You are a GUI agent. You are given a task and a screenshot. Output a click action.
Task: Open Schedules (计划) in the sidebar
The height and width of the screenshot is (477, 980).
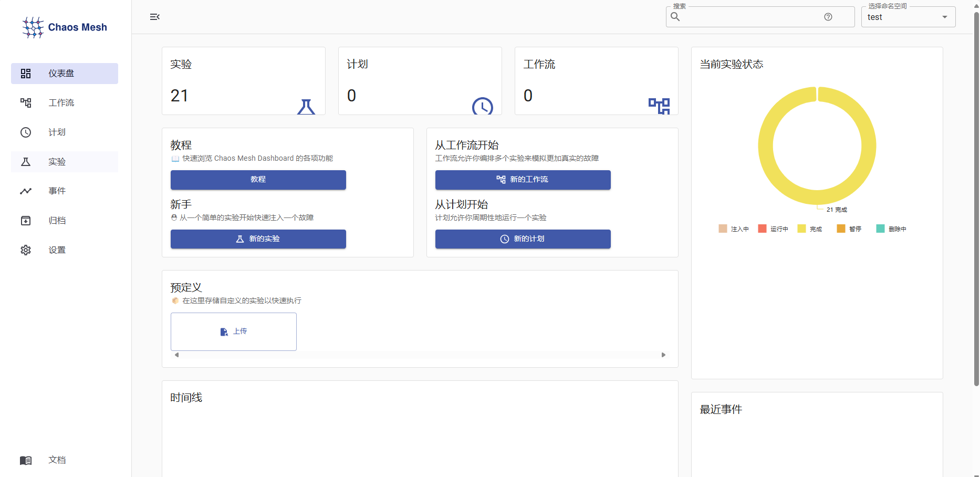(65, 132)
